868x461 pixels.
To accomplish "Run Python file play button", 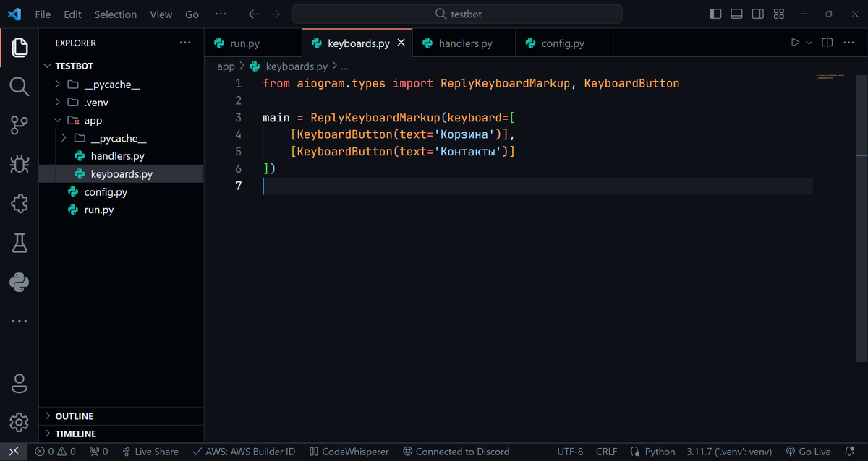I will tap(795, 43).
